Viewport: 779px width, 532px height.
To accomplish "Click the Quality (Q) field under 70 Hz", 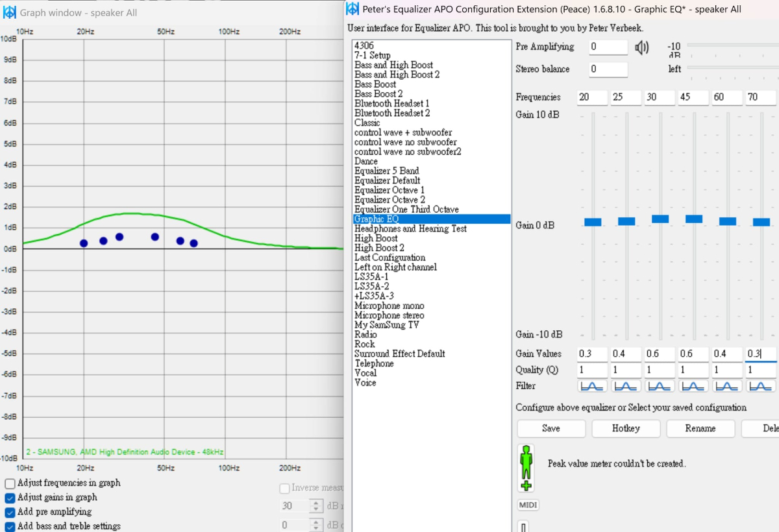I will [x=761, y=370].
